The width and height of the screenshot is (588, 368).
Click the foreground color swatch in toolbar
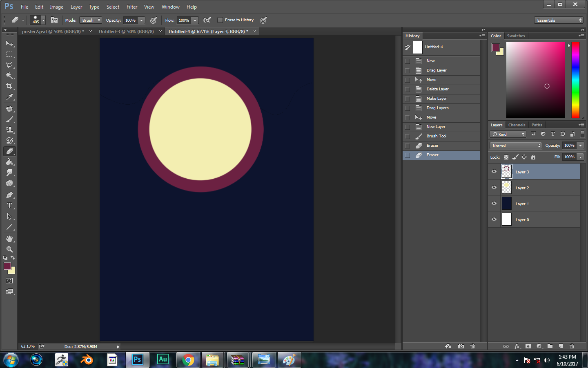7,266
